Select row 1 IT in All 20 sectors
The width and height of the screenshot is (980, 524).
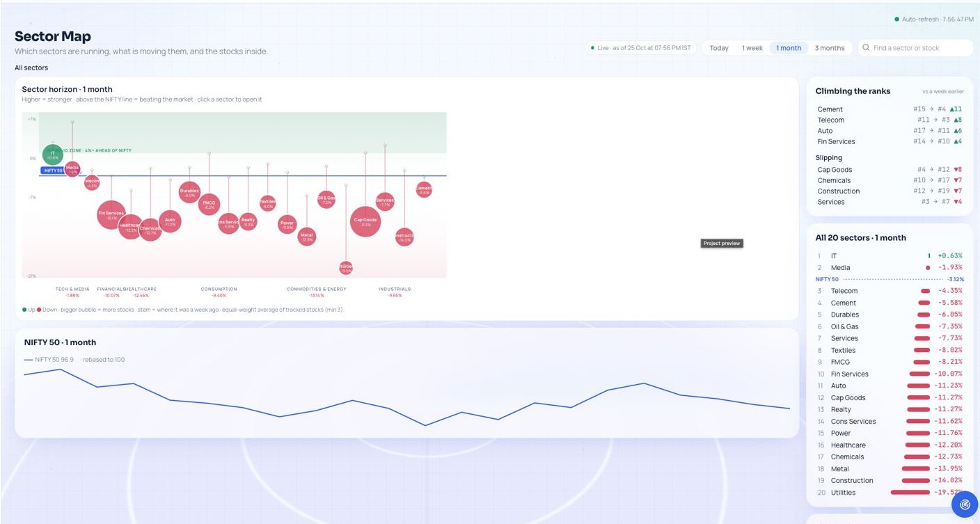890,256
